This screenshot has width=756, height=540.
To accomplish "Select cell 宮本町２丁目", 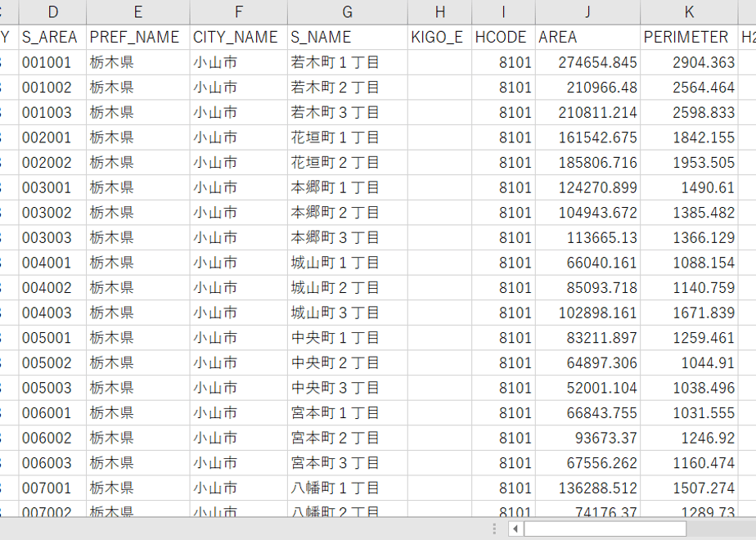I will point(348,439).
